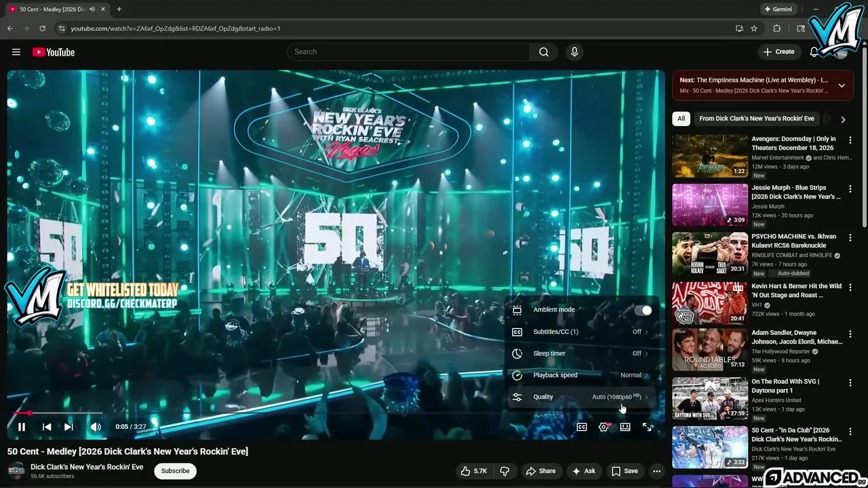Screen dimensions: 868x488
Task: Open options for Adam Sandler roundtable video
Action: point(850,335)
